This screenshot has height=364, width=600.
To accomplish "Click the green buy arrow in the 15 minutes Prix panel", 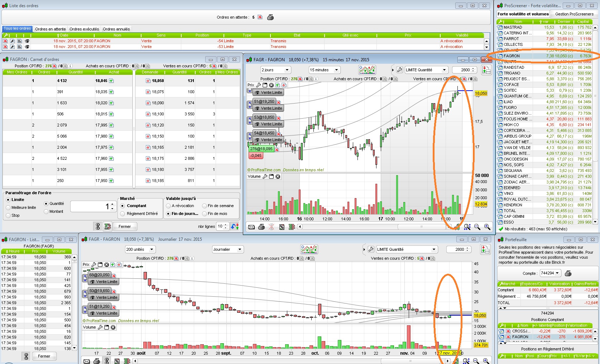I will (278, 85).
